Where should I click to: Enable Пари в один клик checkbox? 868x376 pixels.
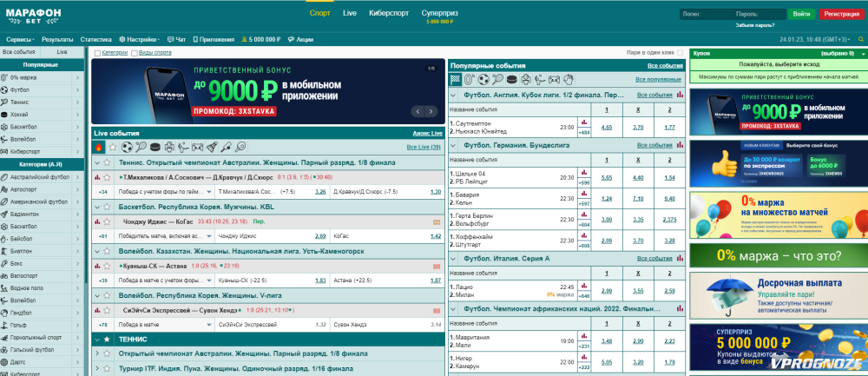coord(681,53)
